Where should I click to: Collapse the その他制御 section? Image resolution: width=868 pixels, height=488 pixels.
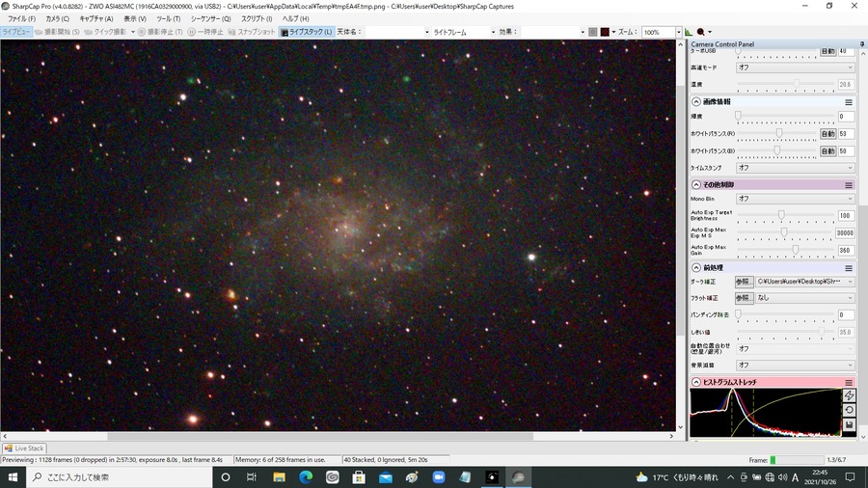[695, 185]
